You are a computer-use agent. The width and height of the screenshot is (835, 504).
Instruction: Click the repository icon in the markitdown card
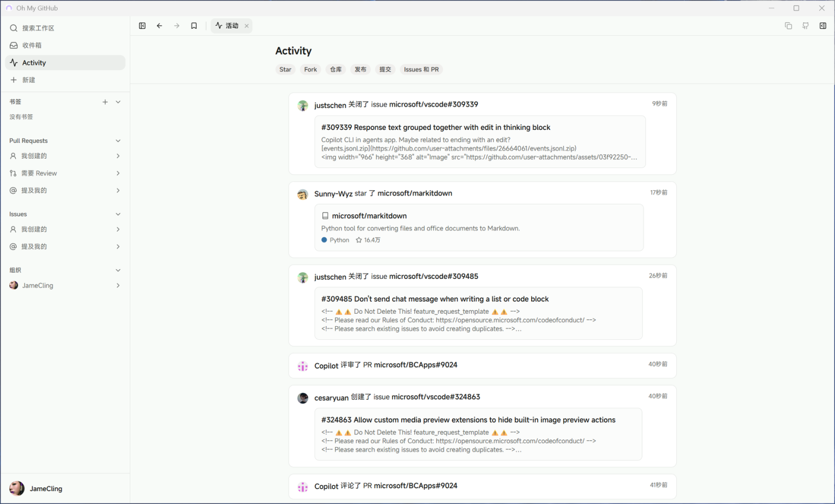tap(325, 216)
